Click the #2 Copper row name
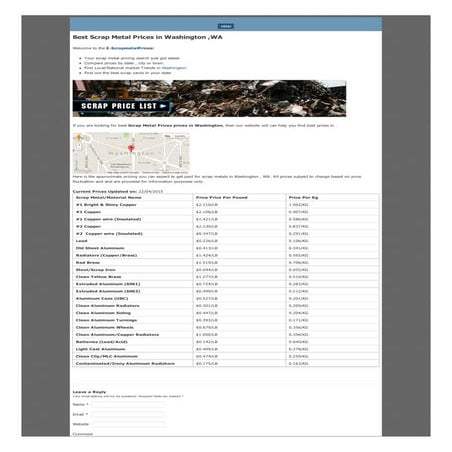Viewport: 452px width, 452px height. (88, 227)
